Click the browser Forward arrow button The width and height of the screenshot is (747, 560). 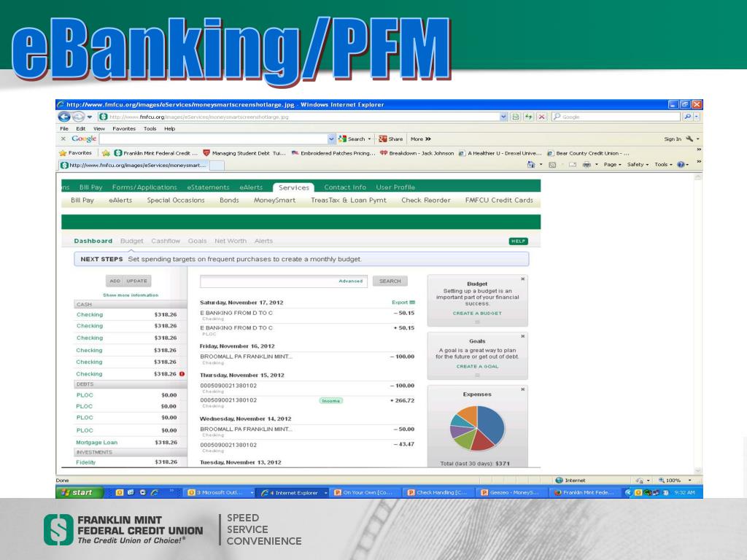pyautogui.click(x=79, y=117)
